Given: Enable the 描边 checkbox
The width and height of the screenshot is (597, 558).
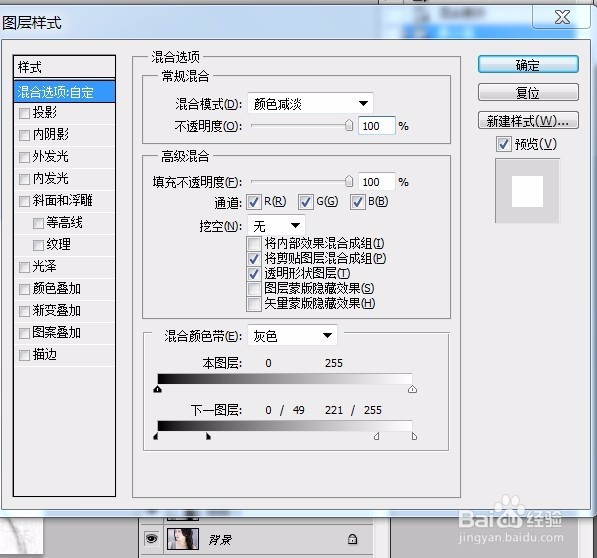Looking at the screenshot, I should (24, 356).
